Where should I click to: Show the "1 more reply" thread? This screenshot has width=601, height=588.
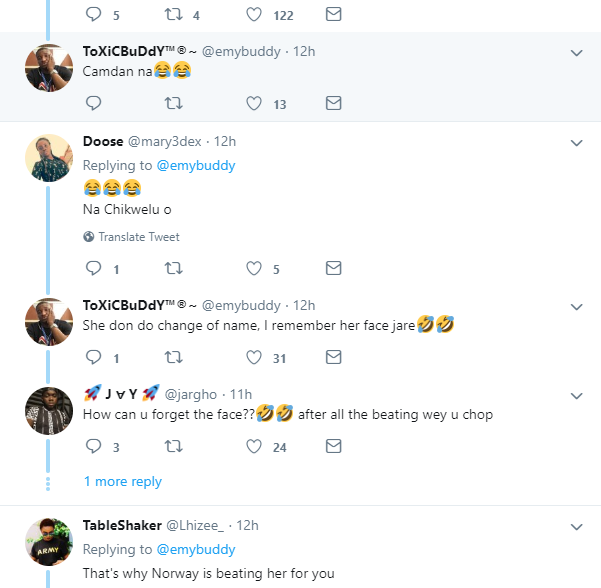pos(122,481)
